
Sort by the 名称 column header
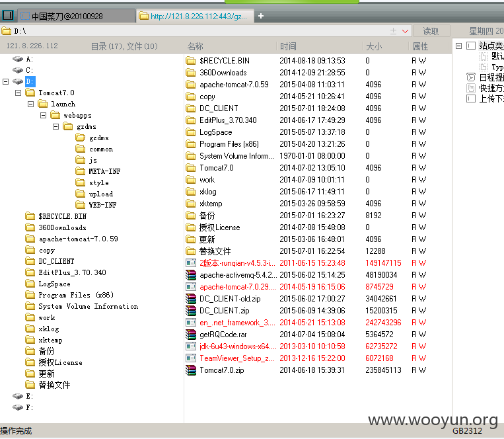point(196,46)
